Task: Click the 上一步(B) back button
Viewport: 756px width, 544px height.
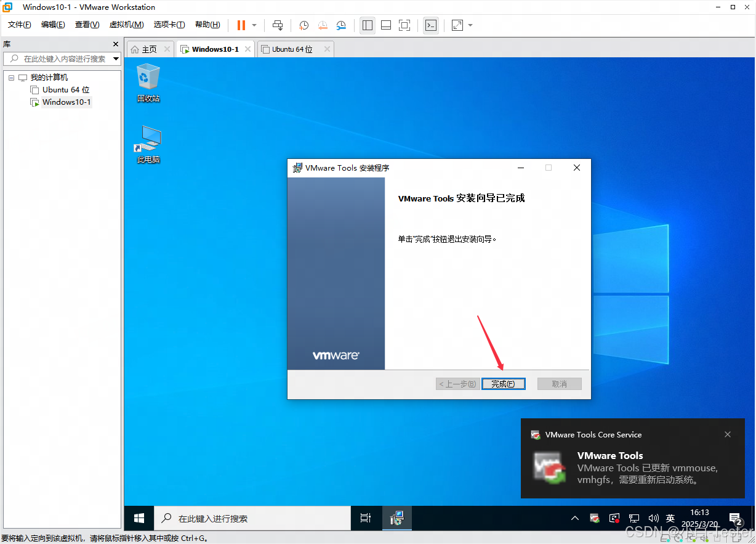Action: (457, 384)
